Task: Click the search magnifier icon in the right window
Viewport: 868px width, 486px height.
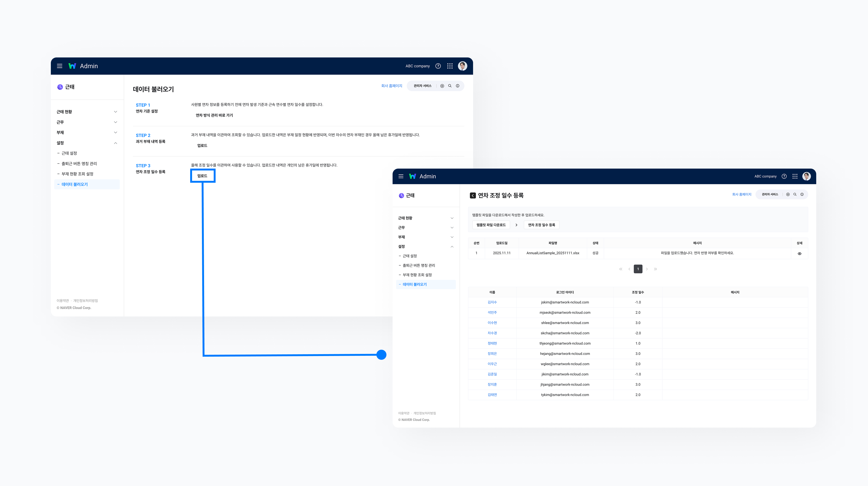Action: tap(795, 194)
